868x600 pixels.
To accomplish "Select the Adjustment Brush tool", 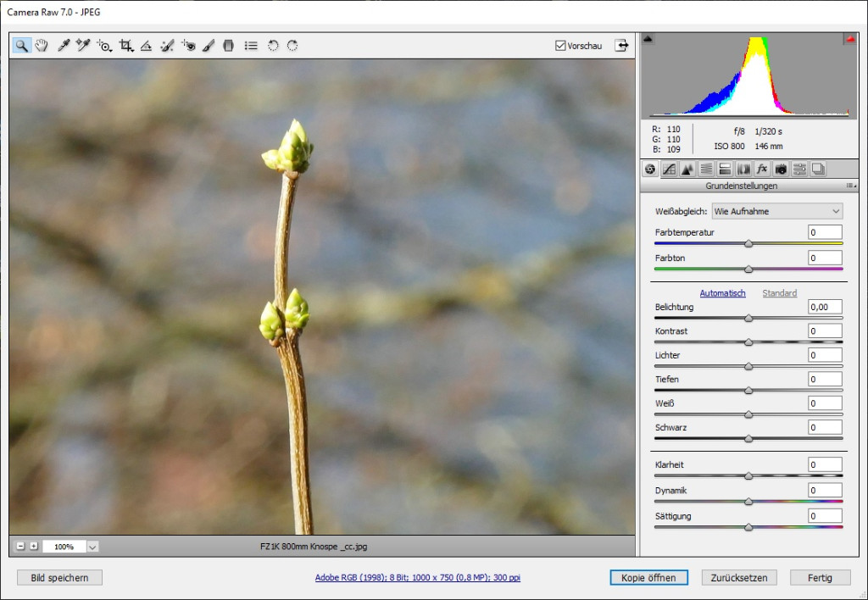I will tap(209, 46).
